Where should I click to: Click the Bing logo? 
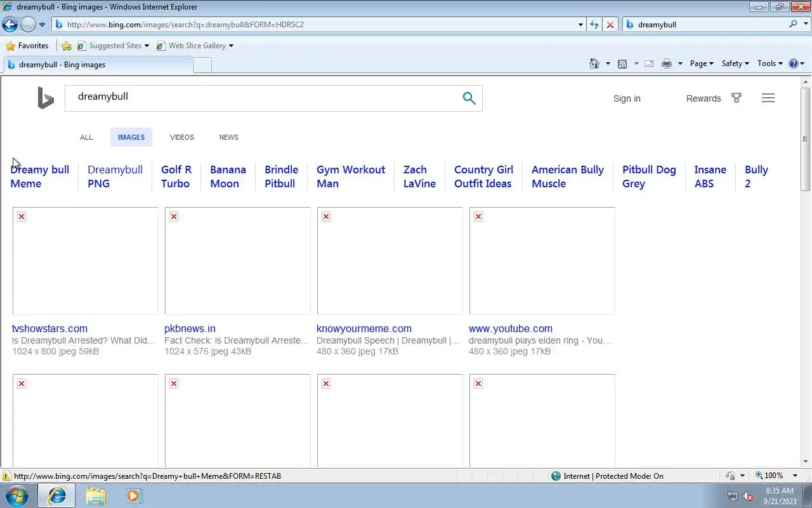(x=46, y=98)
